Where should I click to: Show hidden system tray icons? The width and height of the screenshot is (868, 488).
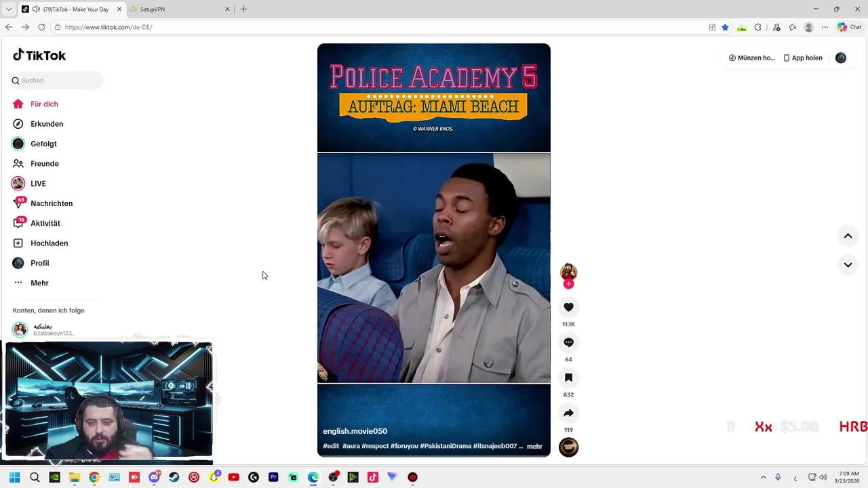[764, 477]
